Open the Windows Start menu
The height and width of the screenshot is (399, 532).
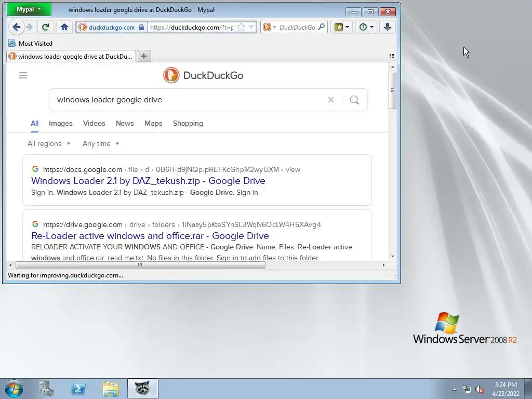coord(14,389)
